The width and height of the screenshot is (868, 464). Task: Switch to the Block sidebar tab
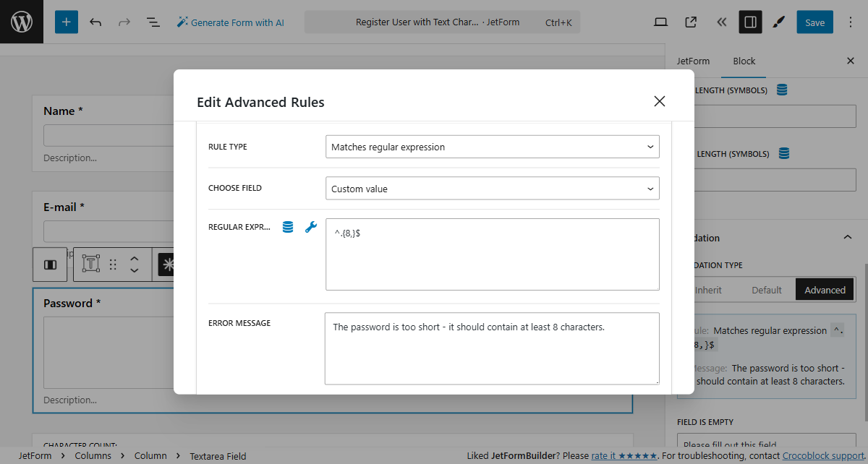pos(744,61)
